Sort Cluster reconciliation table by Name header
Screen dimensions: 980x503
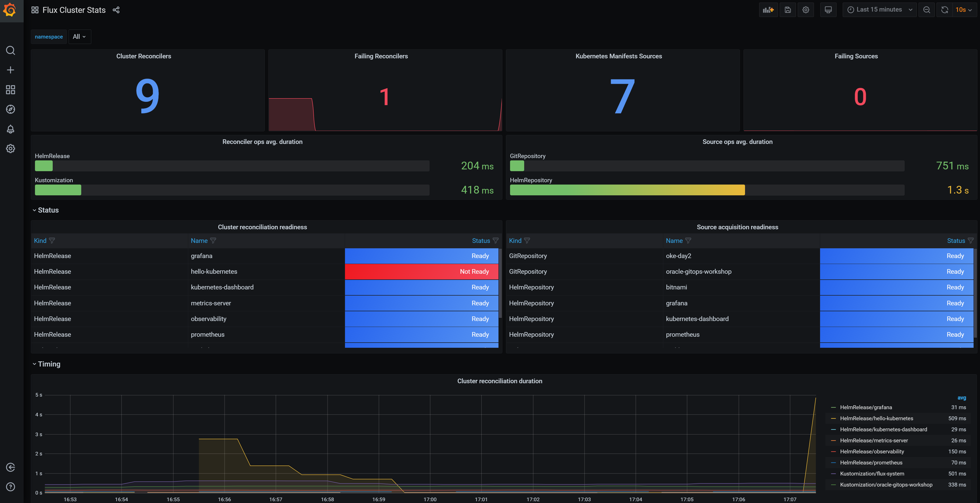[199, 241]
